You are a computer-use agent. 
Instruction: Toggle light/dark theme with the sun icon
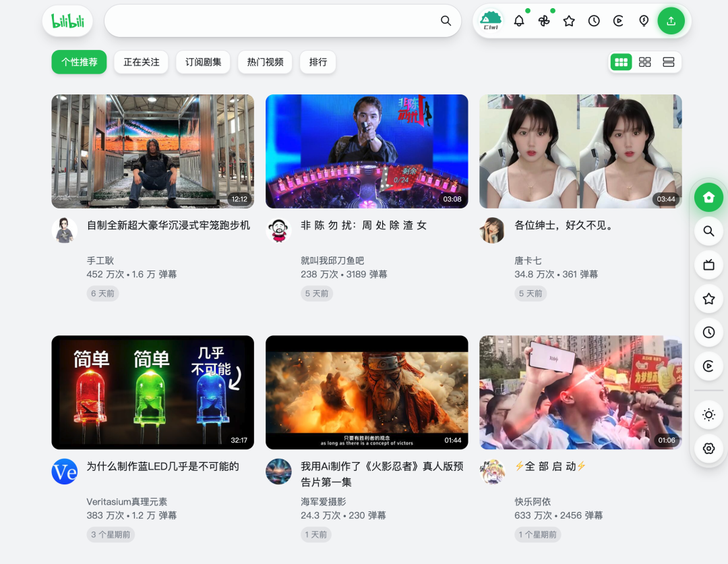click(x=708, y=414)
